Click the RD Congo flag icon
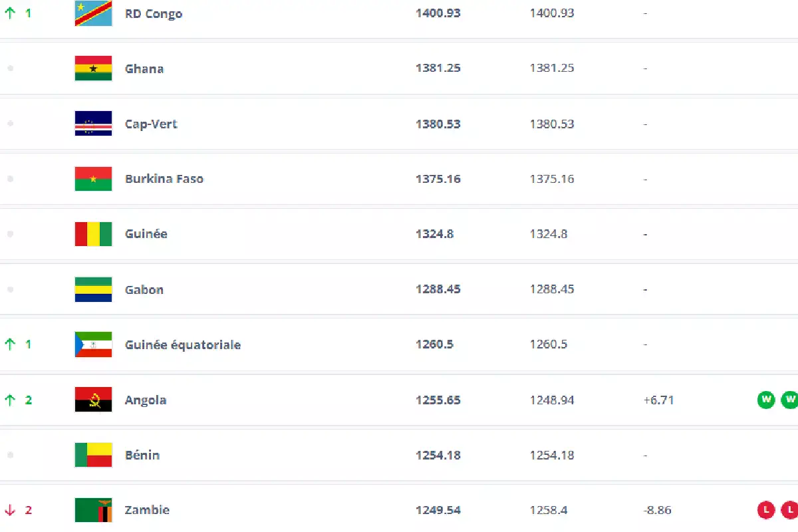This screenshot has width=798, height=532. click(x=93, y=13)
